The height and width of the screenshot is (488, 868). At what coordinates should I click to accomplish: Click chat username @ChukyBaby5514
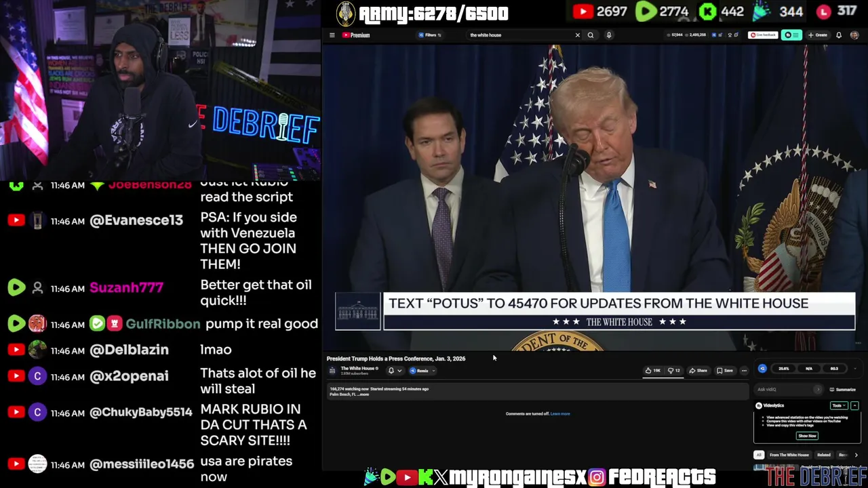(x=141, y=412)
